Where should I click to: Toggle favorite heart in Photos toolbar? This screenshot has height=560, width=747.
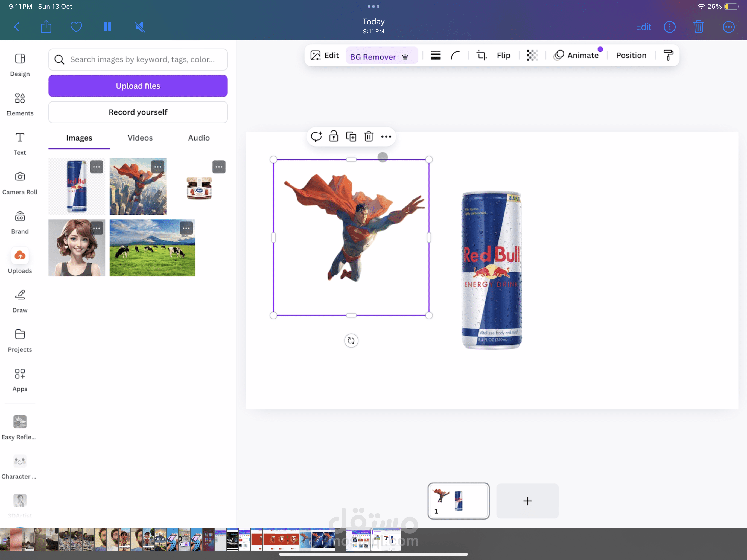pos(76,27)
